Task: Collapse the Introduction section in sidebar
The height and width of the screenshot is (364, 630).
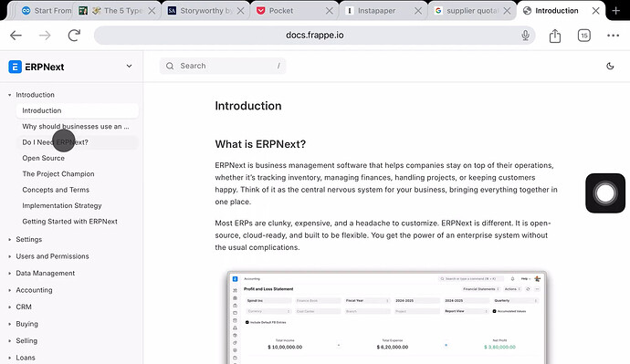Action: (x=10, y=95)
